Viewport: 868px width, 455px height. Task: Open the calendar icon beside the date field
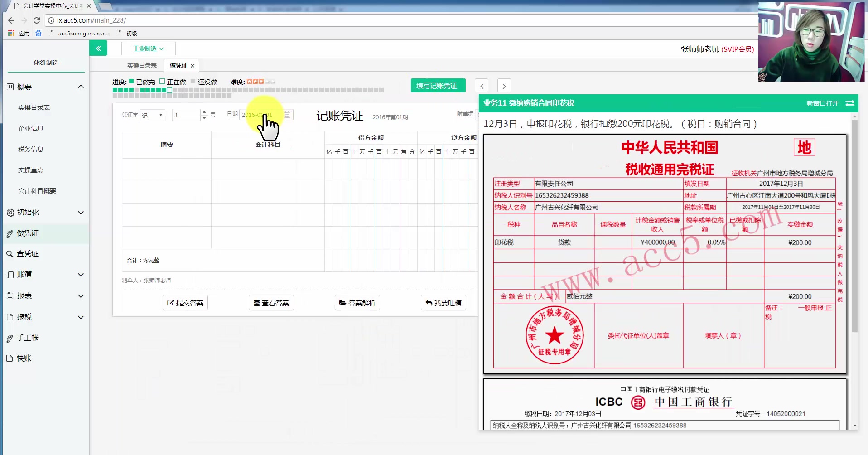tap(287, 114)
